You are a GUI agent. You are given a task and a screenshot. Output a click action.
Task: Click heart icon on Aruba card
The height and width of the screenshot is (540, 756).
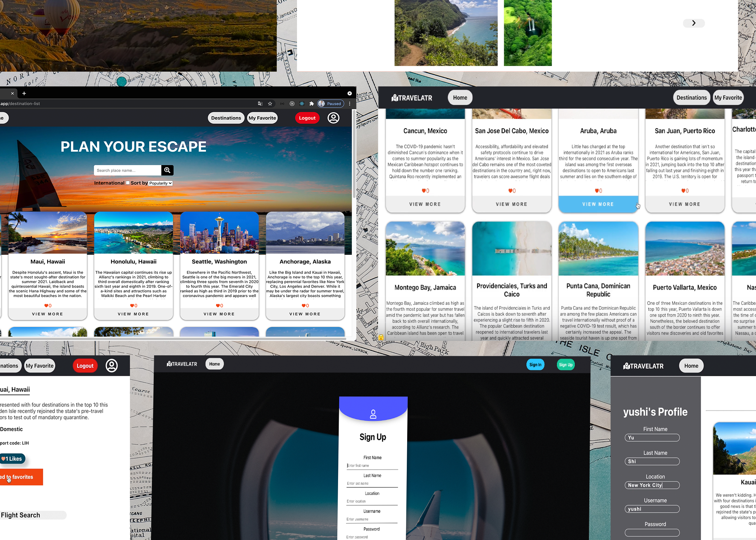597,191
